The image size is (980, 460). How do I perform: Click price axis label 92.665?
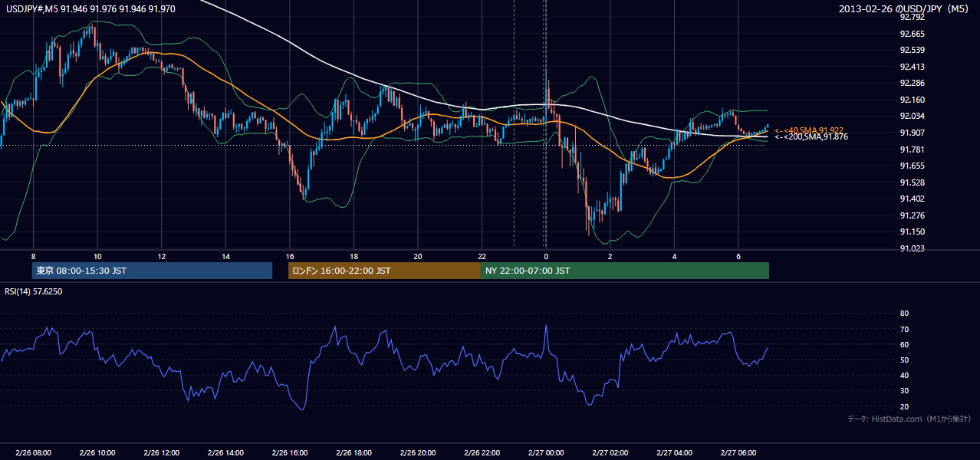[913, 34]
